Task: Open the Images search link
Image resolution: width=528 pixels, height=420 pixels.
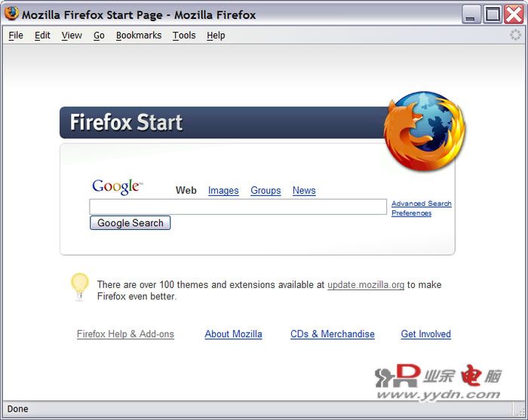Action: click(x=223, y=191)
